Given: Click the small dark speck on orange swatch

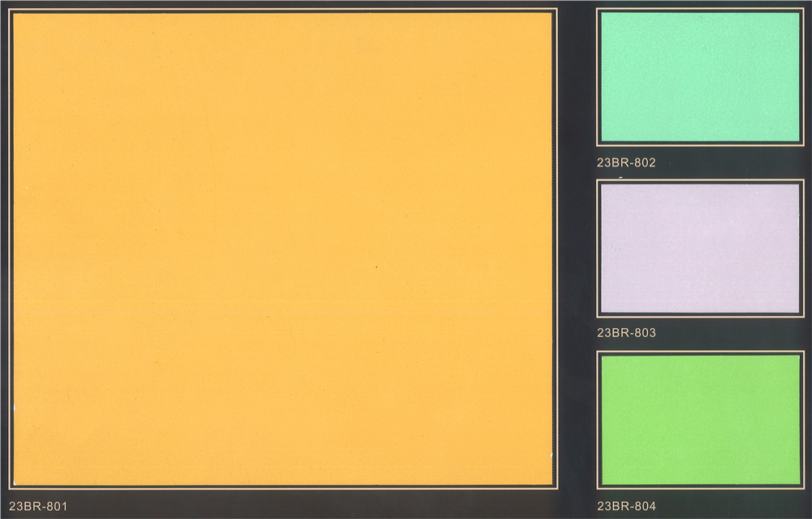Looking at the screenshot, I should [377, 267].
